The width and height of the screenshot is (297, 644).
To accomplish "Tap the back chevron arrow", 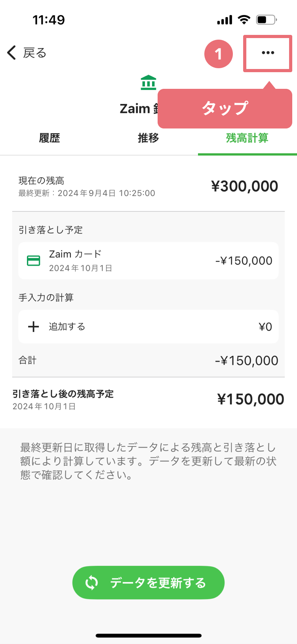I will (11, 52).
